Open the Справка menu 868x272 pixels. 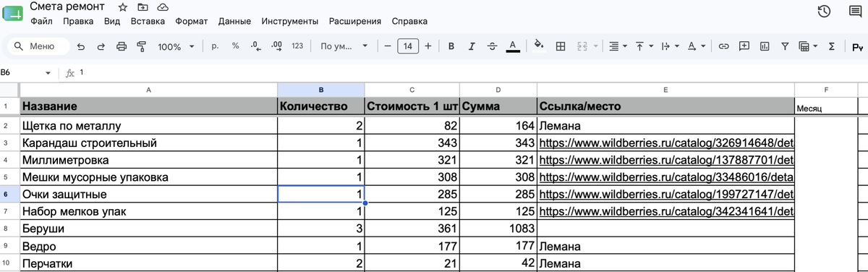point(409,22)
